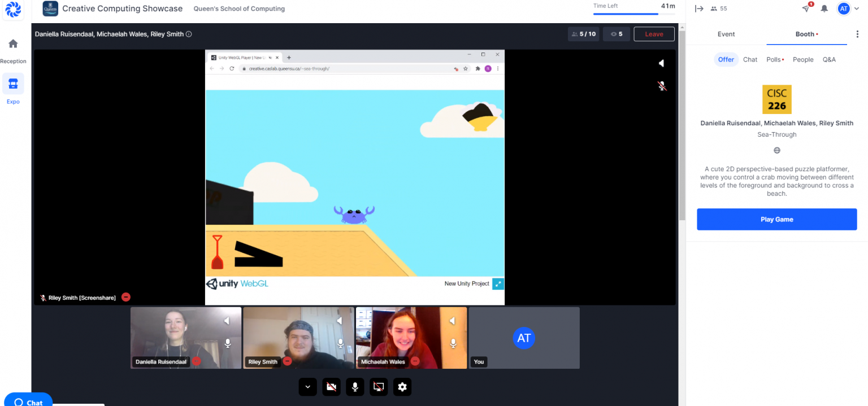Image resolution: width=868 pixels, height=406 pixels.
Task: Click the Time Left progress bar
Action: coord(633,14)
